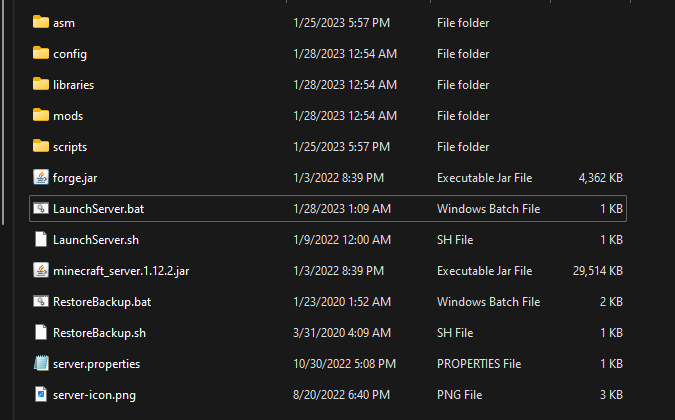The image size is (675, 420).
Task: Click the RestoreBackup.sh blank file icon
Action: pyautogui.click(x=41, y=332)
